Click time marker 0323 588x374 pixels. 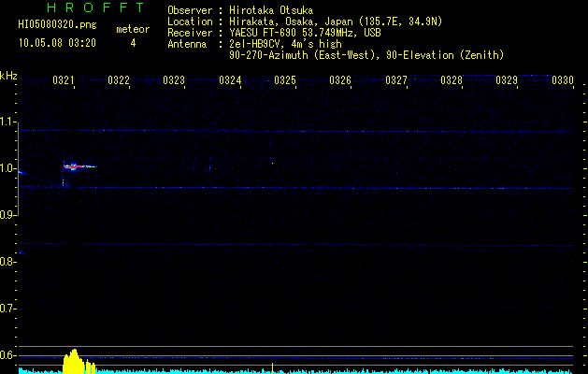(174, 80)
